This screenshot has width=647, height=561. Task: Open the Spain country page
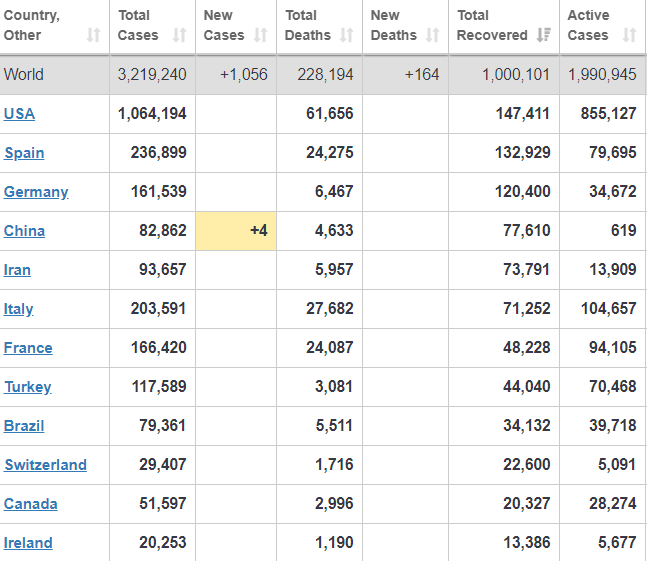click(x=24, y=153)
